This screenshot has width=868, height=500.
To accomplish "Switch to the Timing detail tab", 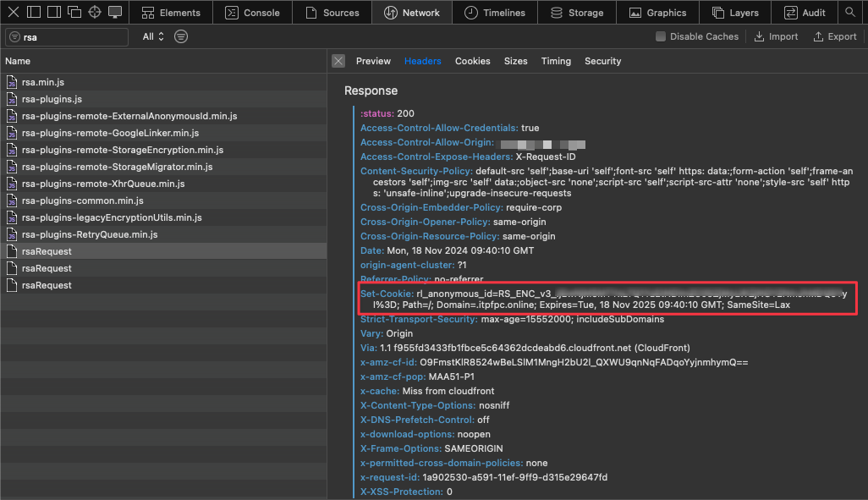I will pyautogui.click(x=556, y=61).
